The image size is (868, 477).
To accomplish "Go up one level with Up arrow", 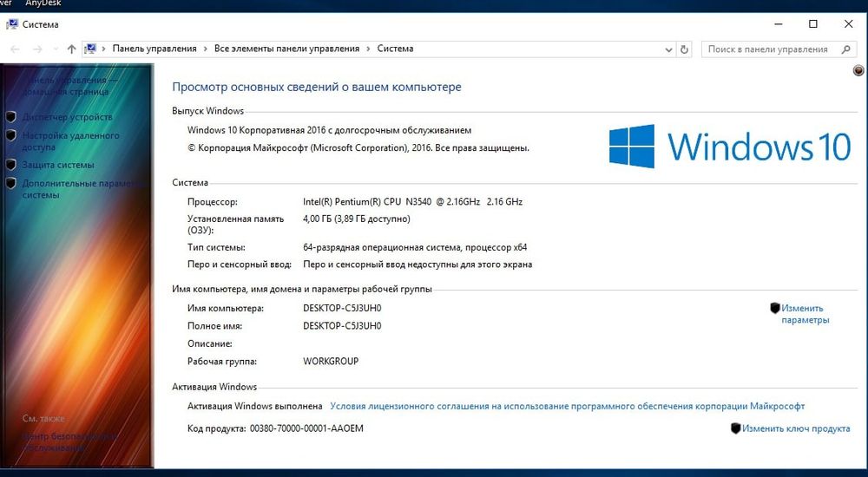I will (x=71, y=49).
